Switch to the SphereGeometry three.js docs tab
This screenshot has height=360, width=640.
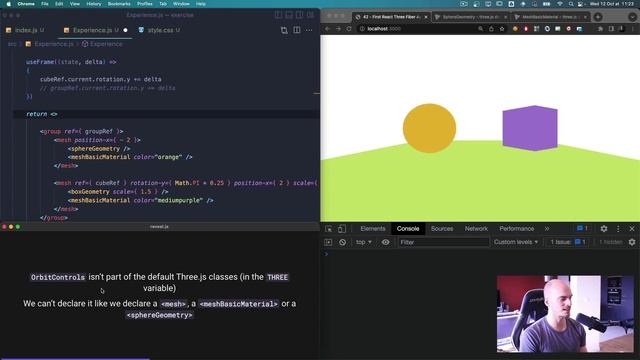tap(470, 17)
